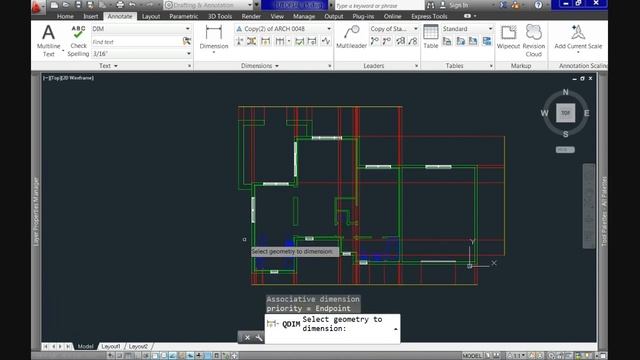Click the Print icon in quick access toolbar

pos(120,5)
